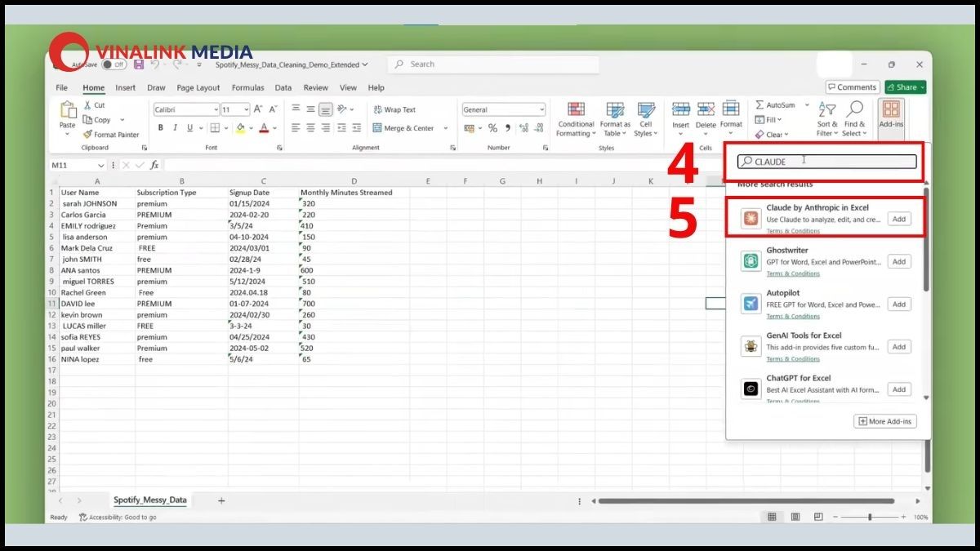Screen dimensions: 980x551
Task: Click the AutoSum sigma icon
Action: pos(759,105)
